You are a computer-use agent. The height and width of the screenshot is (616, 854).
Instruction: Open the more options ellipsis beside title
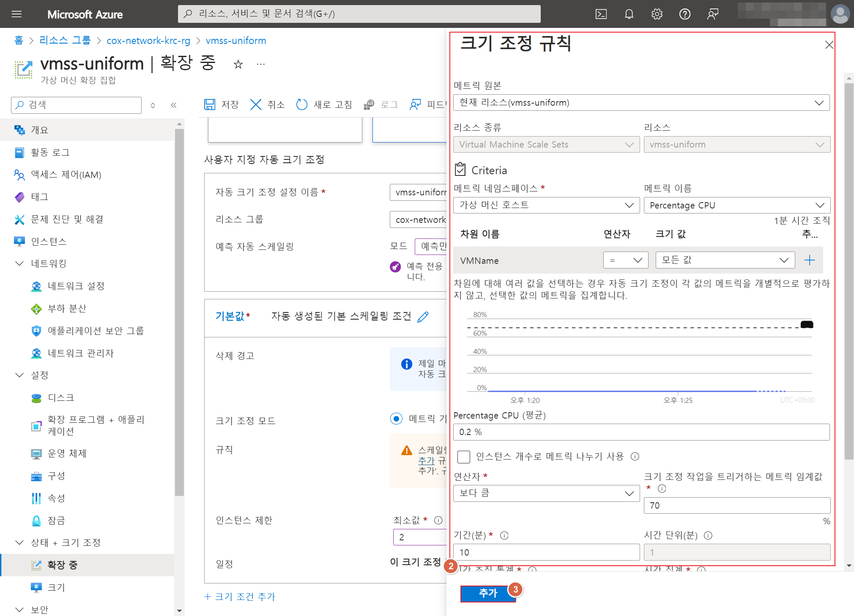tap(261, 64)
